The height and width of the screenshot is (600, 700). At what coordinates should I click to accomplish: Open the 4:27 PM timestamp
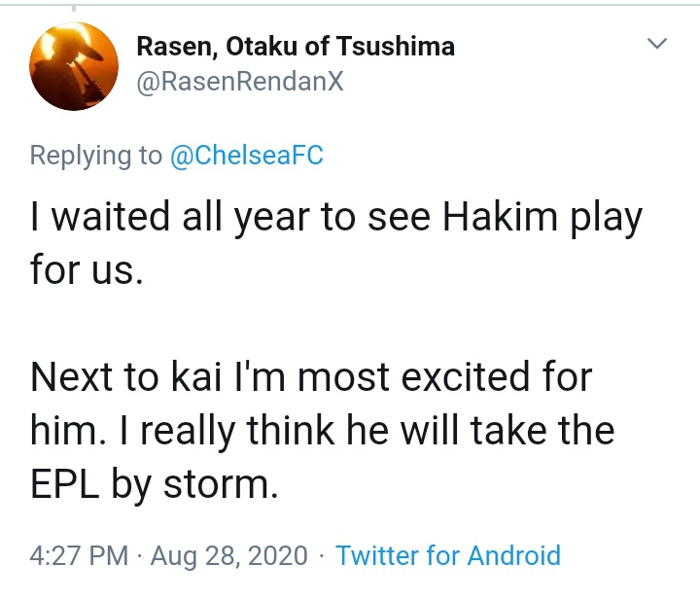pos(80,556)
